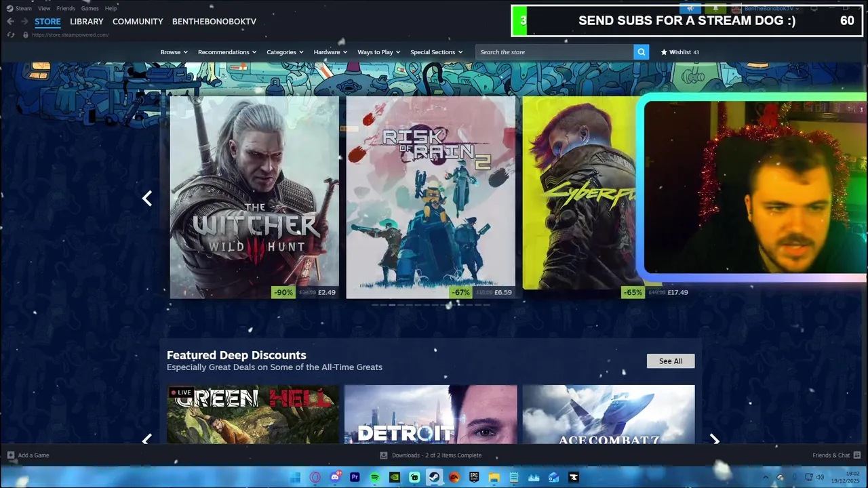Open the Risk of Rain 2 capsule
Screen dimensions: 868x488
click(431, 197)
